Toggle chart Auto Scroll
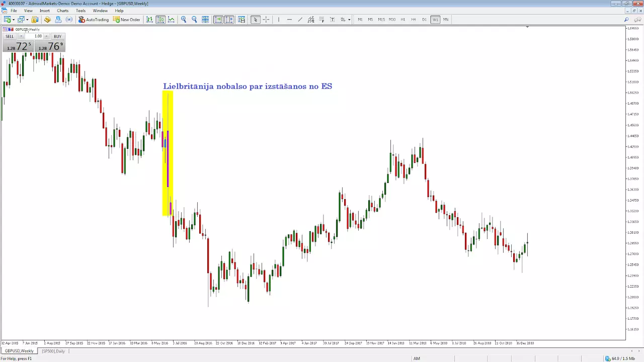The width and height of the screenshot is (644, 362). (x=218, y=20)
